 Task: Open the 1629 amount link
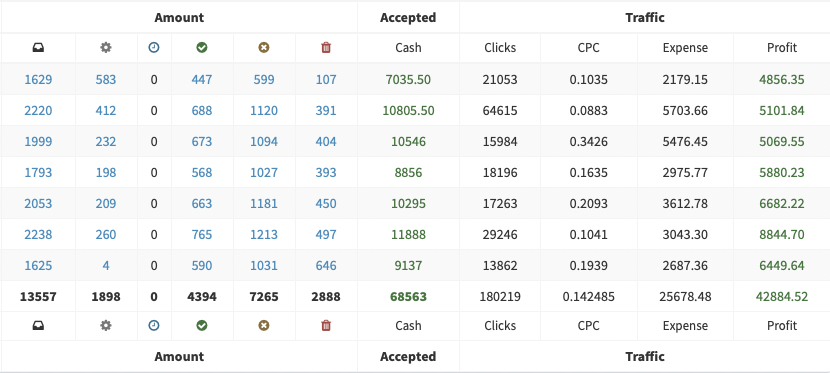click(38, 80)
